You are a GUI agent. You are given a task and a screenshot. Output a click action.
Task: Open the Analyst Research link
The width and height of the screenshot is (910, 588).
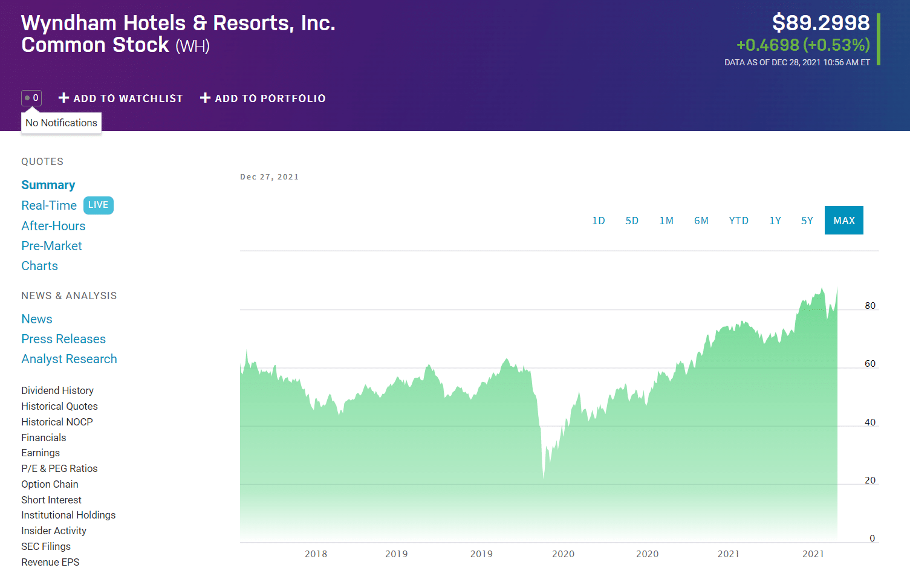click(x=69, y=359)
